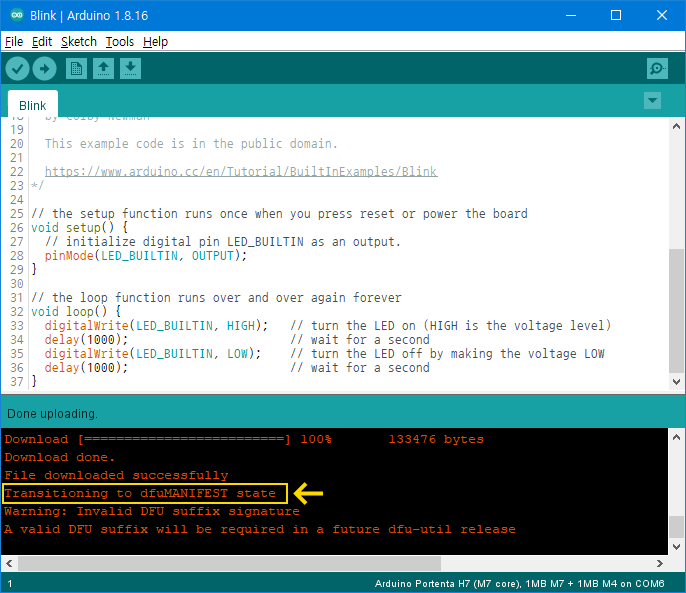Open a sketch with the up-arrow icon
The image size is (686, 593).
coord(104,69)
